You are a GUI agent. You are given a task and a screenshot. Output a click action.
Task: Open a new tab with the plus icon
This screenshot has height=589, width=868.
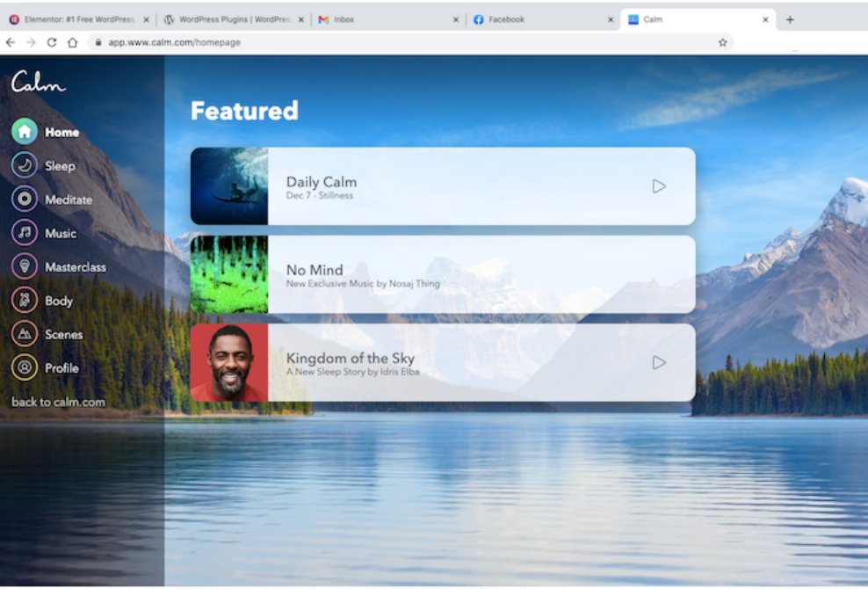click(790, 19)
